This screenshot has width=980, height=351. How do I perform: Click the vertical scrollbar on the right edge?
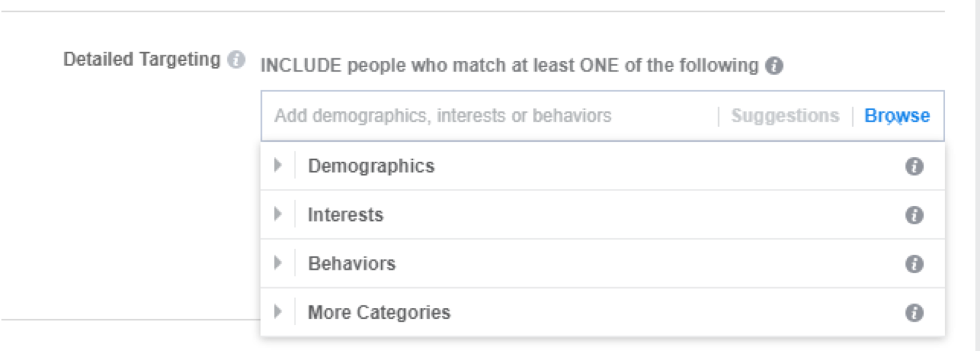(977, 175)
